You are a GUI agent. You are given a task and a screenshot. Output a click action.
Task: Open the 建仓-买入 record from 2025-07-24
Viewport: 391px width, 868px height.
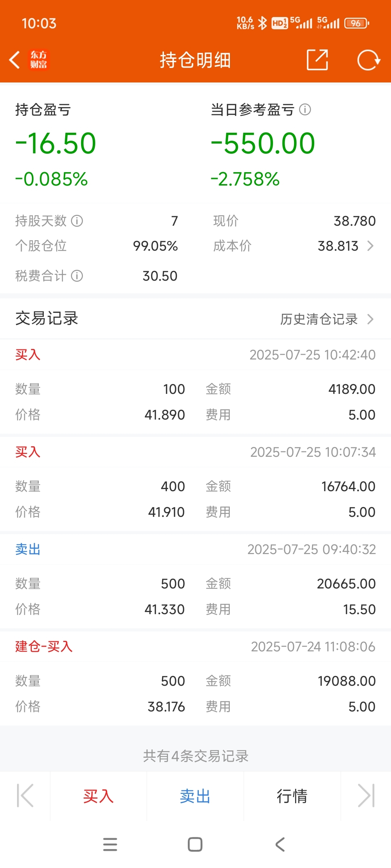pos(195,678)
